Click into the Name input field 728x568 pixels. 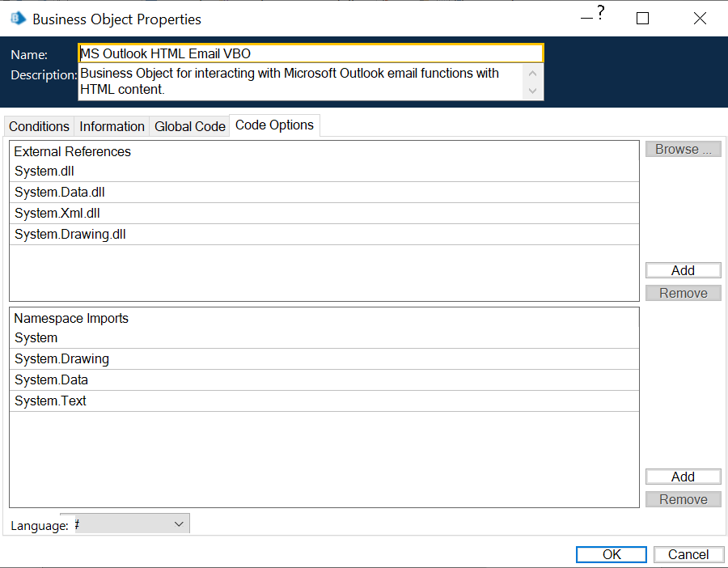(311, 53)
